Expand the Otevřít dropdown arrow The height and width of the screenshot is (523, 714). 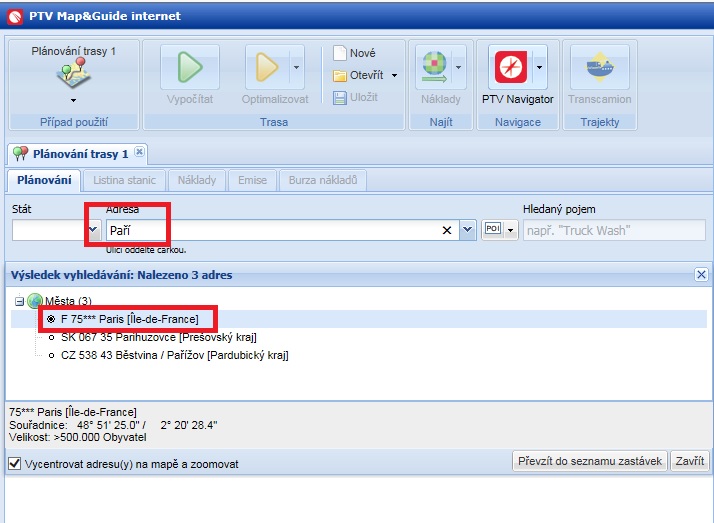click(395, 76)
